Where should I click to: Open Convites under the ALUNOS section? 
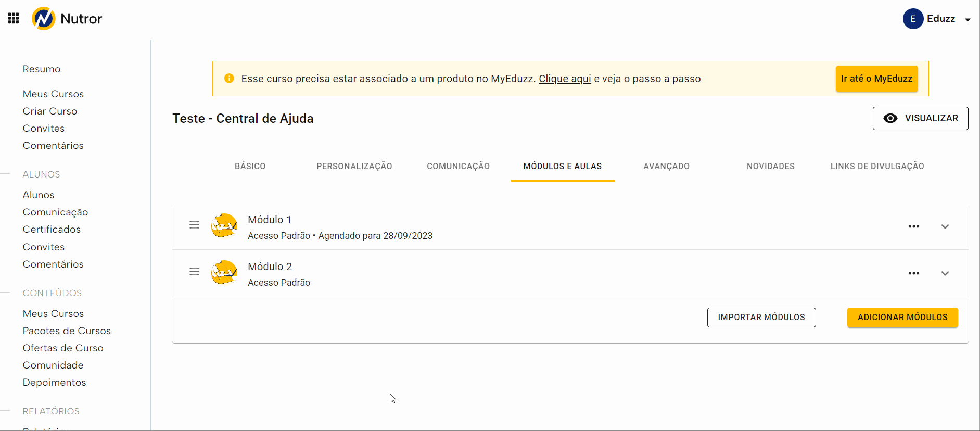point(44,247)
